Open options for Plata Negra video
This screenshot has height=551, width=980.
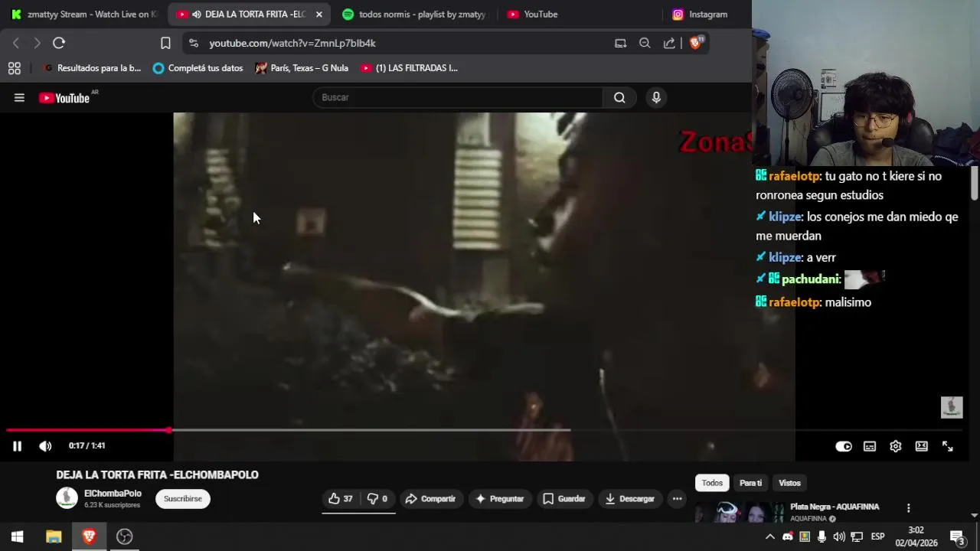[908, 508]
